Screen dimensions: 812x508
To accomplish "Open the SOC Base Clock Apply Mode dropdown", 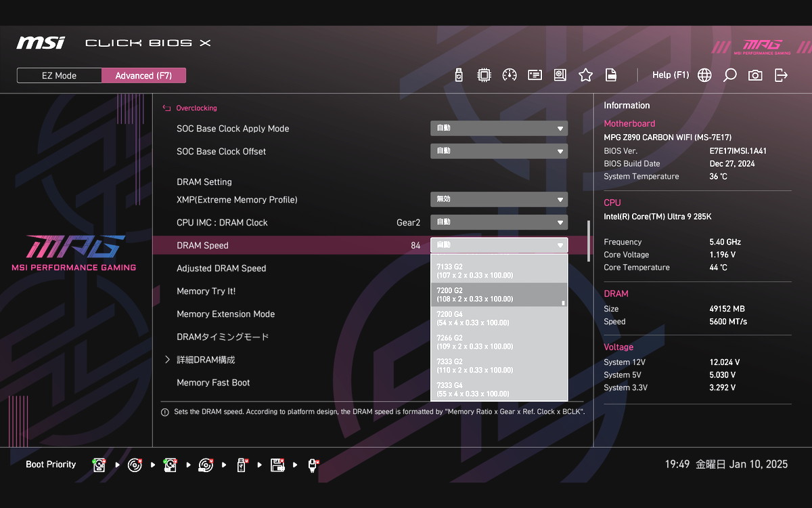I will click(499, 129).
